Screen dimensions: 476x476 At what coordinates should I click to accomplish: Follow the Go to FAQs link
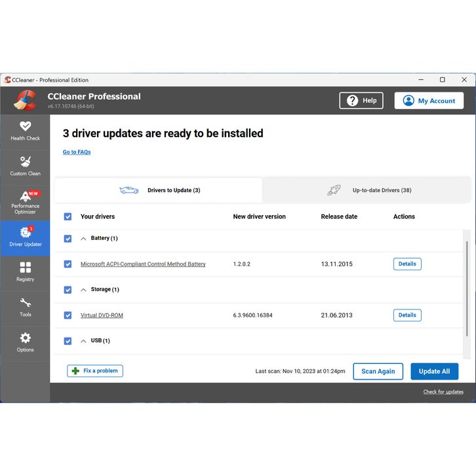[77, 152]
